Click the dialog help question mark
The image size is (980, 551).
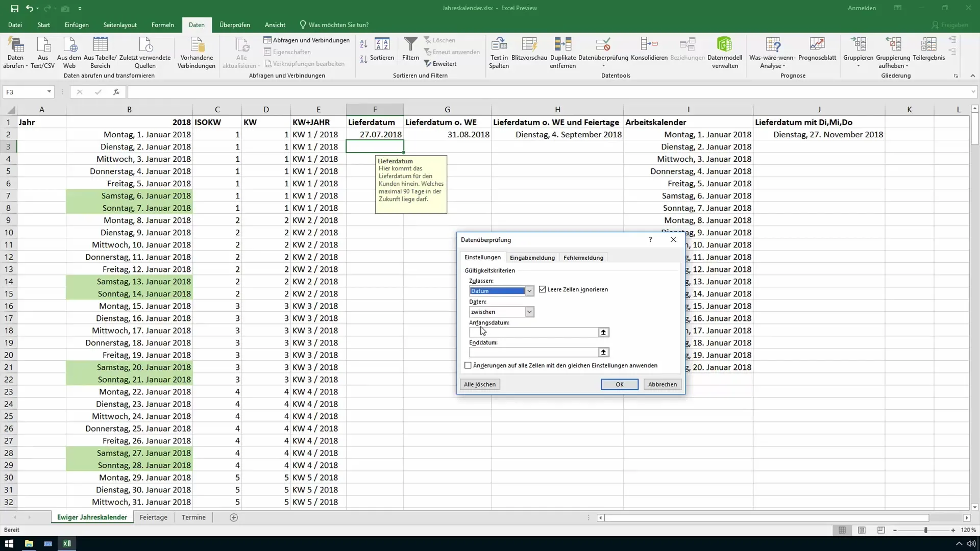click(650, 239)
